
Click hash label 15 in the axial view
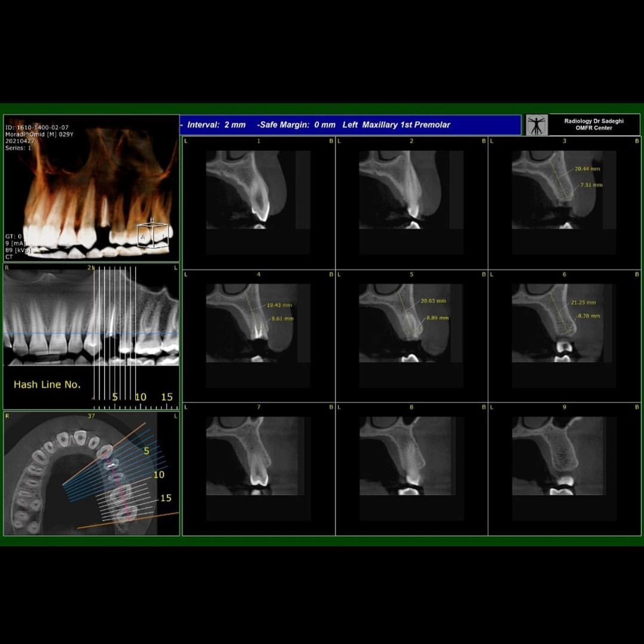click(x=166, y=498)
